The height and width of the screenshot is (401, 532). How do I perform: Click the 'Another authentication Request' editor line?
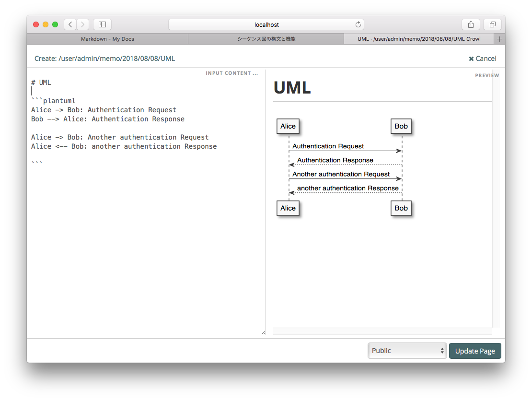(x=120, y=137)
